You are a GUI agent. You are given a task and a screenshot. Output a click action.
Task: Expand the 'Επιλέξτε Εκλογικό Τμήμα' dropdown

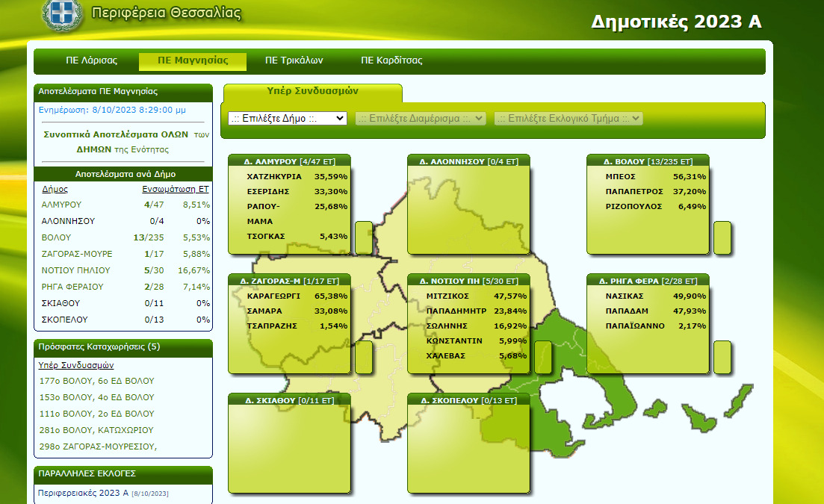[568, 119]
